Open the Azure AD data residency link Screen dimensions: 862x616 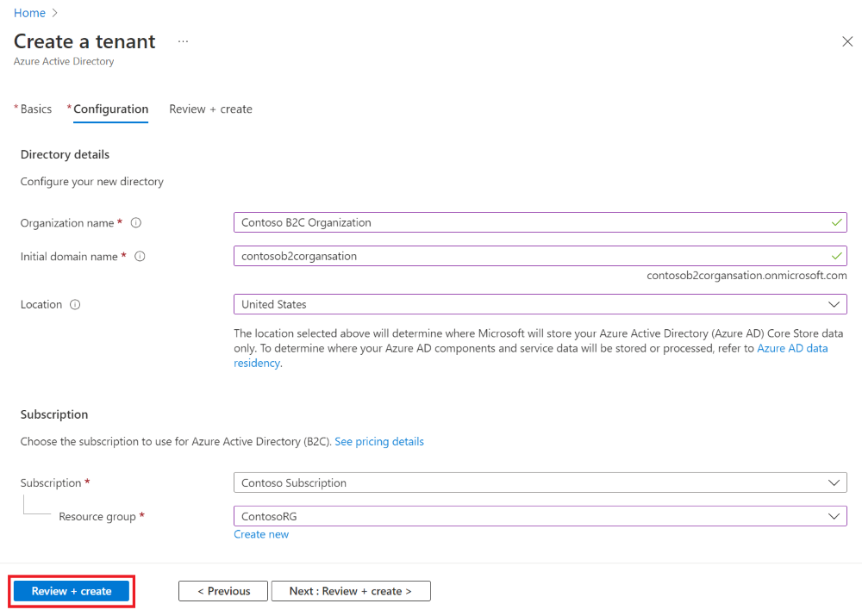792,348
